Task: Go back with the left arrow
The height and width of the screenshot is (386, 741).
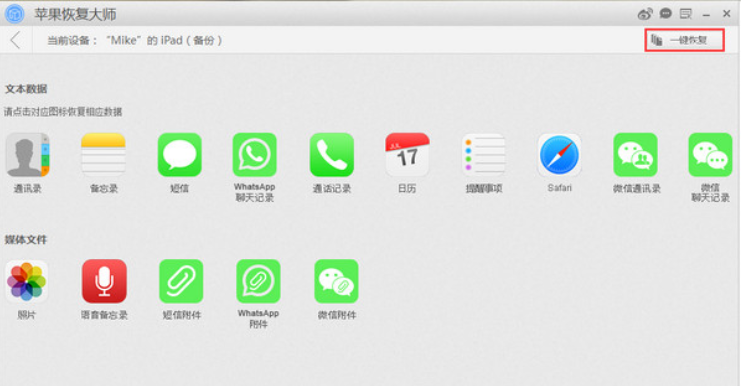Action: pyautogui.click(x=15, y=40)
